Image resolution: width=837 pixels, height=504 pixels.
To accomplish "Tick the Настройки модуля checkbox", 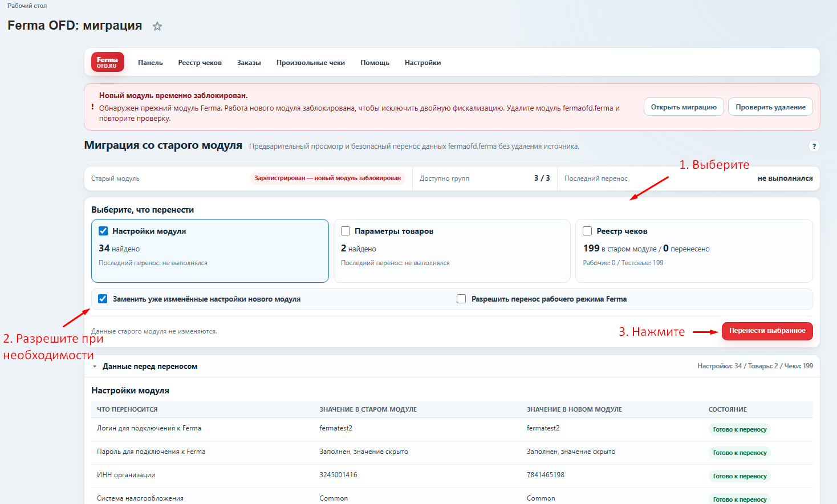I will (x=103, y=231).
